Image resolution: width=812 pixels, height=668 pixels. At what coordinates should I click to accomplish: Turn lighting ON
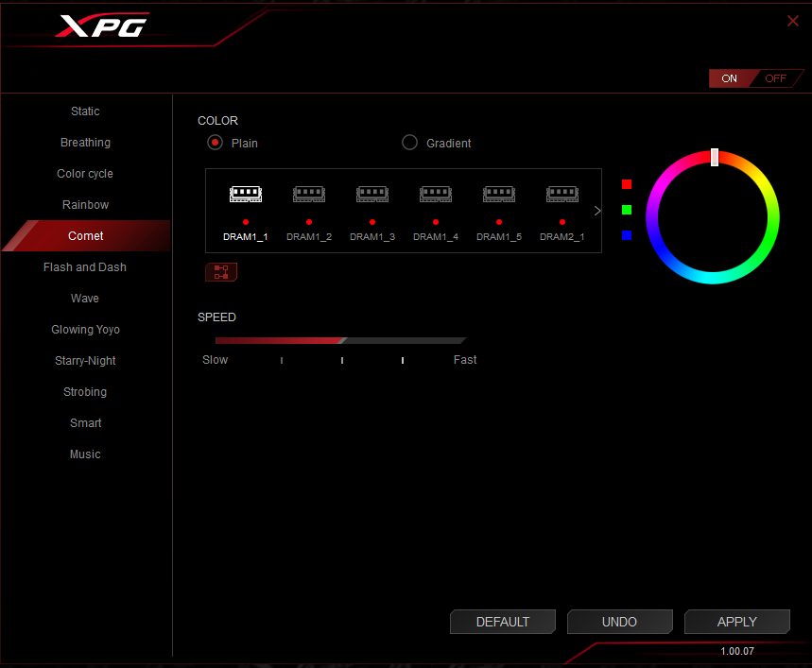(729, 78)
